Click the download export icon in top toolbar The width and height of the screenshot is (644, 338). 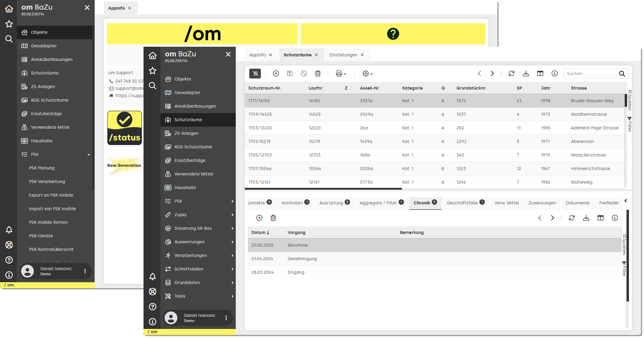click(x=526, y=74)
